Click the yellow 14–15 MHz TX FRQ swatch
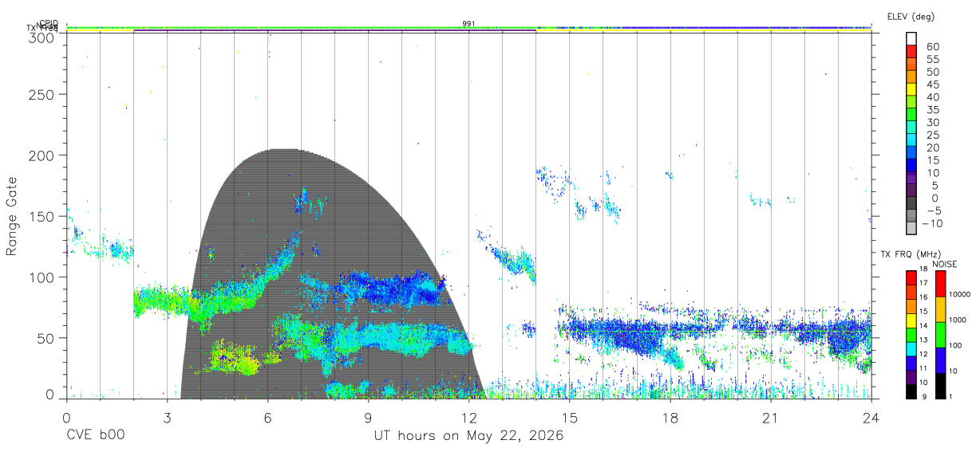Viewport: 980px width, 452px height. [911, 319]
